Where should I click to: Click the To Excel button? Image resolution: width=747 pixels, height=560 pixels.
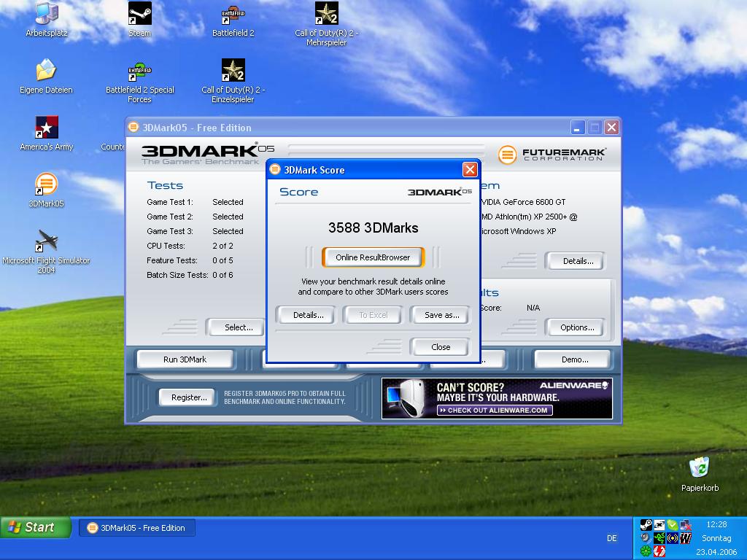(373, 315)
